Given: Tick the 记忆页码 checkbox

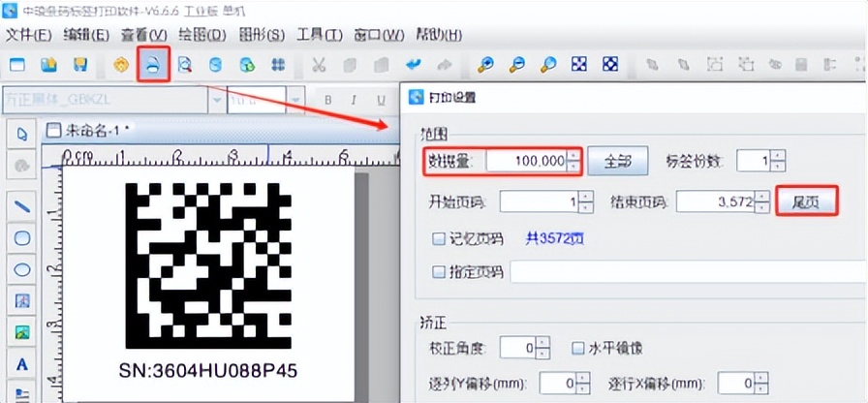Looking at the screenshot, I should (x=439, y=239).
